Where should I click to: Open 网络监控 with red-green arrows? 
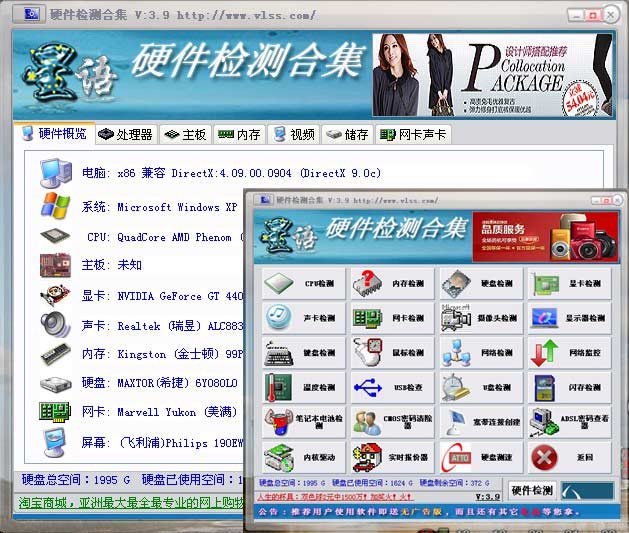pos(570,353)
